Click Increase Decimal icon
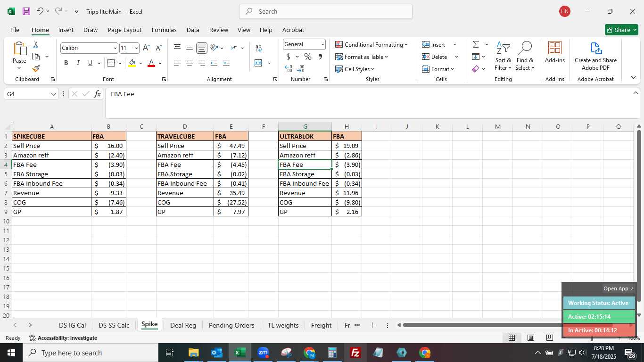Viewport: 644px width, 362px height. pyautogui.click(x=289, y=69)
